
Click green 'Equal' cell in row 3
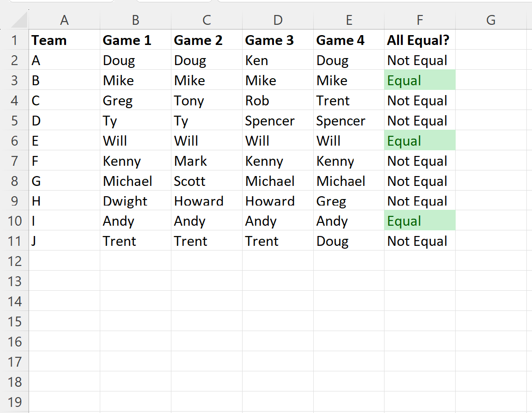pos(420,81)
